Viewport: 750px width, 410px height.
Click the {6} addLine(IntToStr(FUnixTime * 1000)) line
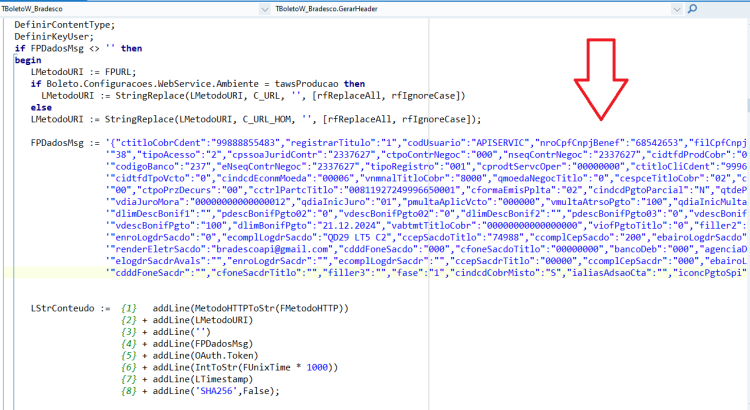230,367
